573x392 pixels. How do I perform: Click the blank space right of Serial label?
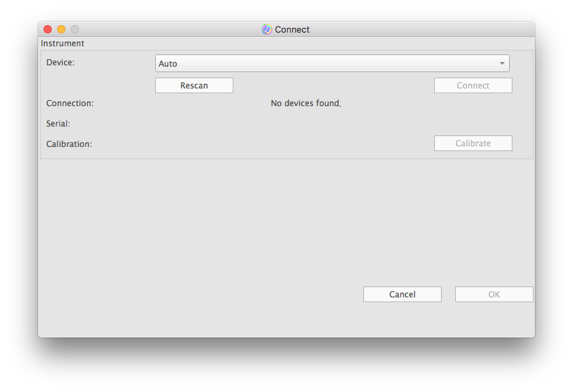[x=272, y=124]
